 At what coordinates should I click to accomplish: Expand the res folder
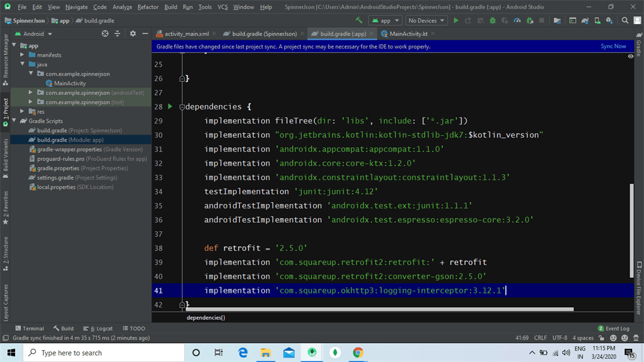click(x=22, y=111)
